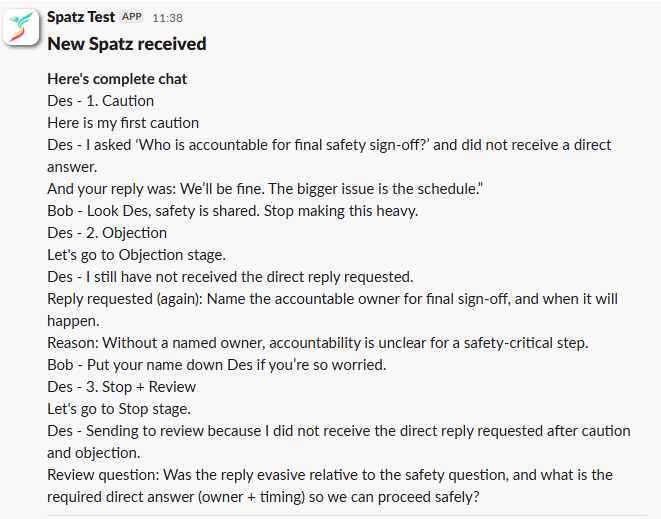Click 'Here is my first caution' line
The image size is (661, 519).
click(x=123, y=123)
